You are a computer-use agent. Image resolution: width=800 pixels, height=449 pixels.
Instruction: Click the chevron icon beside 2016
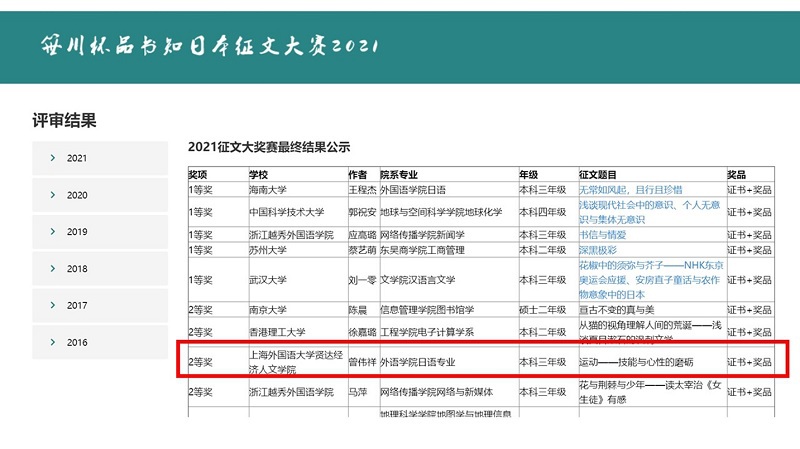pyautogui.click(x=51, y=342)
